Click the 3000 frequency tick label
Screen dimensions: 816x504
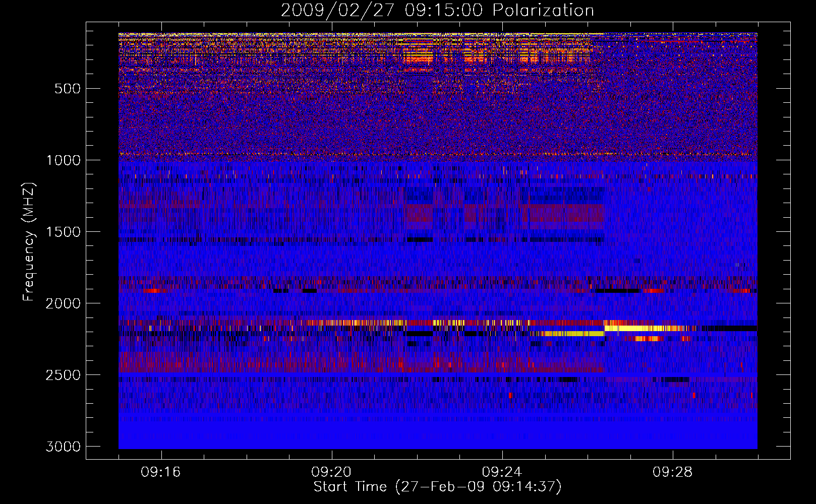click(64, 447)
